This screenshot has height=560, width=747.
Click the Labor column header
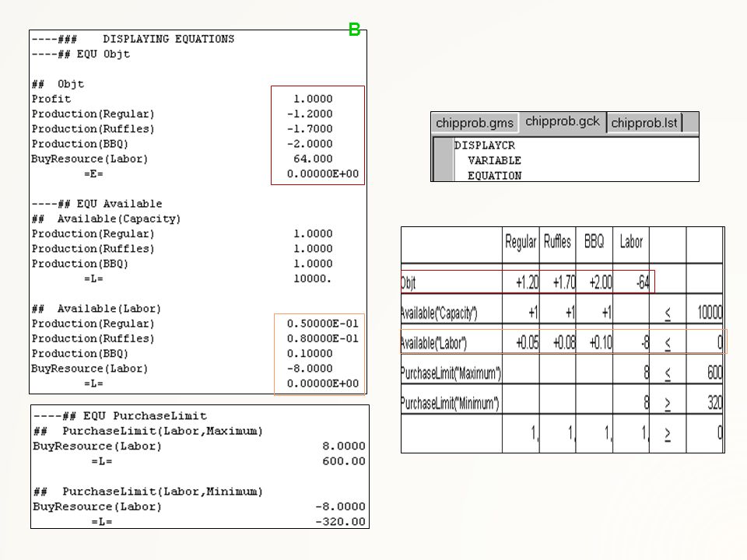631,242
